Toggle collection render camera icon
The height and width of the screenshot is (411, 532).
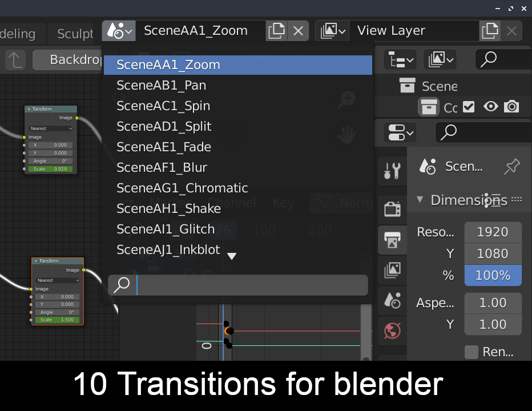click(511, 107)
